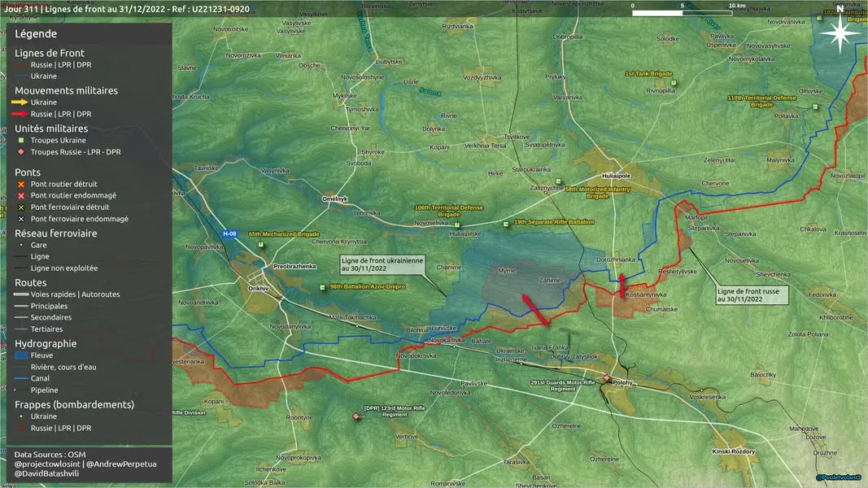Click the @Pouletvolant3 watermark link
Viewport: 868px width, 488px height.
pyautogui.click(x=839, y=477)
